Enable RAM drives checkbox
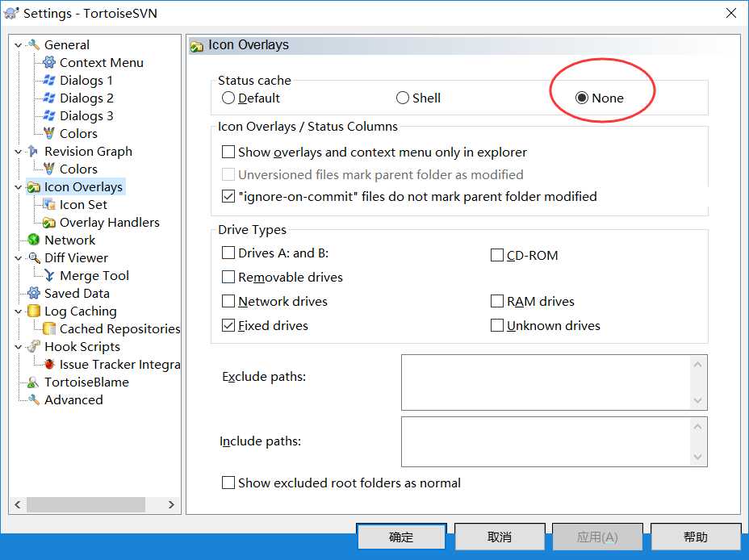The image size is (749, 560). (x=497, y=301)
